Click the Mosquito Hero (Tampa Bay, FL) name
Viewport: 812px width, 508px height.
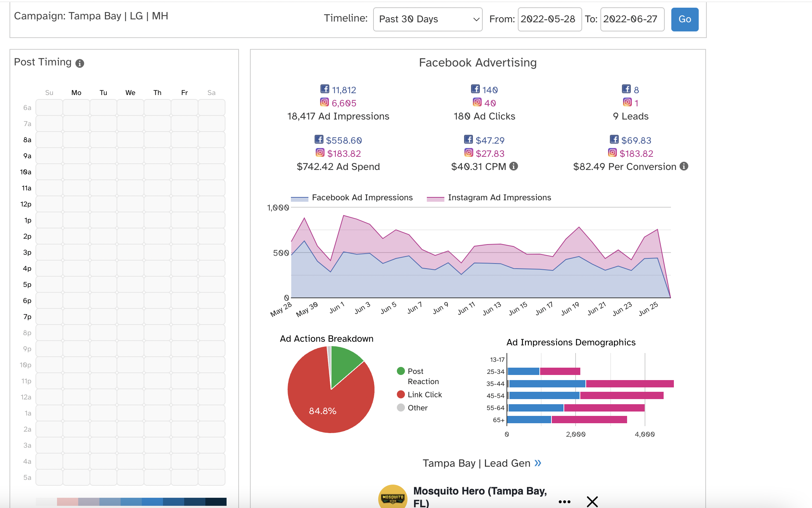pyautogui.click(x=480, y=497)
